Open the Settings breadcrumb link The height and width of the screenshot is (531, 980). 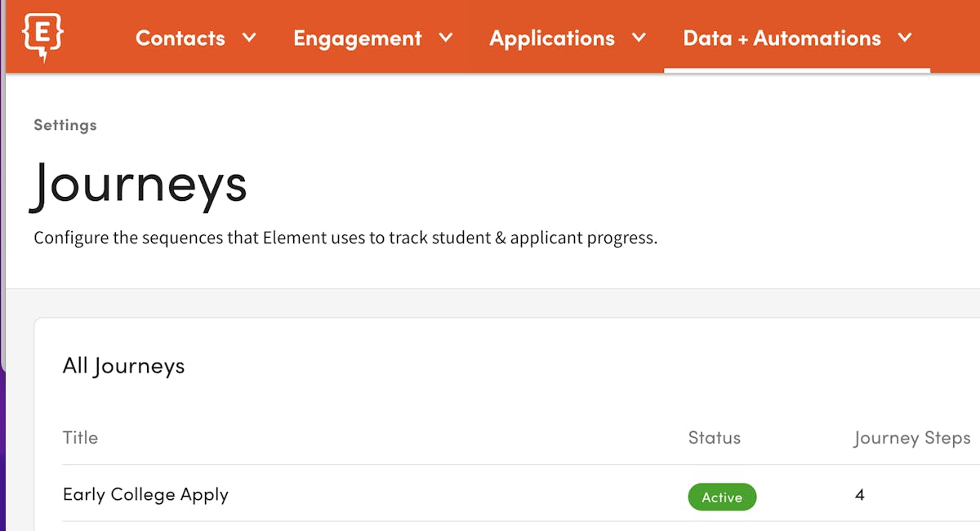(x=65, y=125)
